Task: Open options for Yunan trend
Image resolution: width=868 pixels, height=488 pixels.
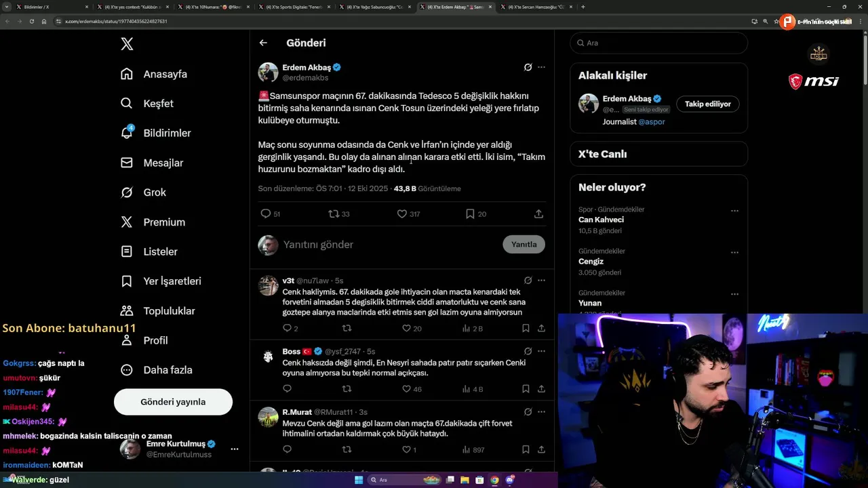Action: pyautogui.click(x=734, y=294)
